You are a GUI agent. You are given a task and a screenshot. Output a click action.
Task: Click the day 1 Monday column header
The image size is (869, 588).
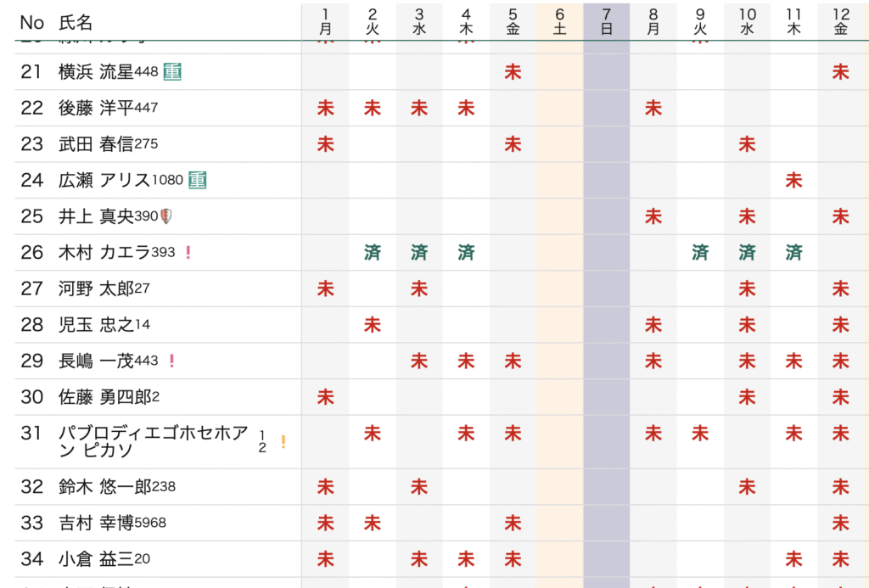click(x=325, y=21)
